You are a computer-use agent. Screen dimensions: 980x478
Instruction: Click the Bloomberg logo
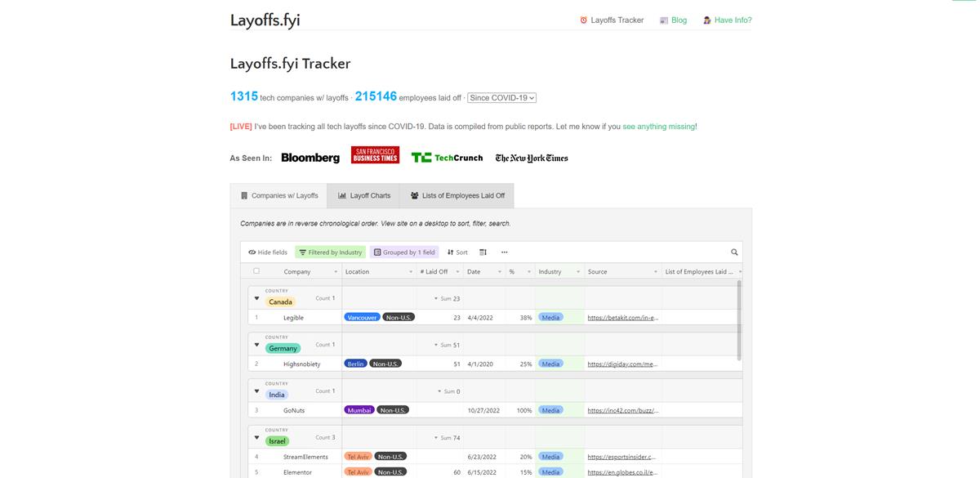pos(310,158)
